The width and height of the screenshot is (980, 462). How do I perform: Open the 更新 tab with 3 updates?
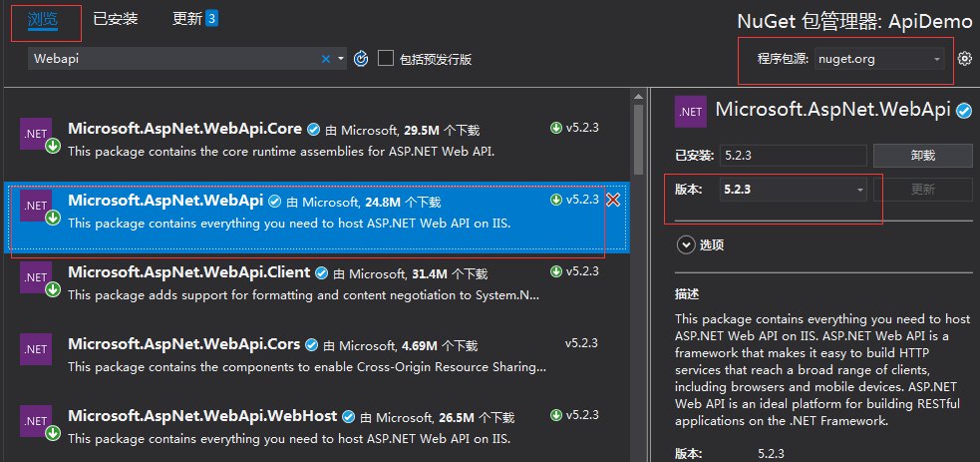[194, 19]
